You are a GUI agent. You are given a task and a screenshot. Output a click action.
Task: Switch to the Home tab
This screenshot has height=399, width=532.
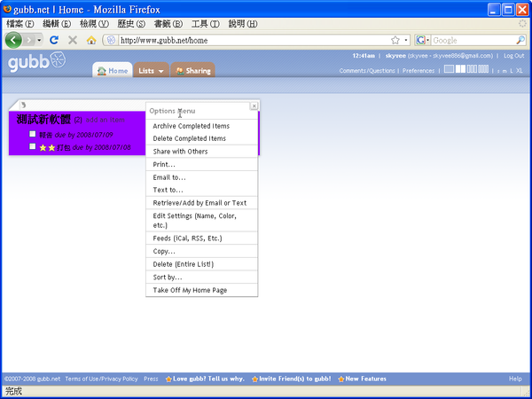click(113, 71)
